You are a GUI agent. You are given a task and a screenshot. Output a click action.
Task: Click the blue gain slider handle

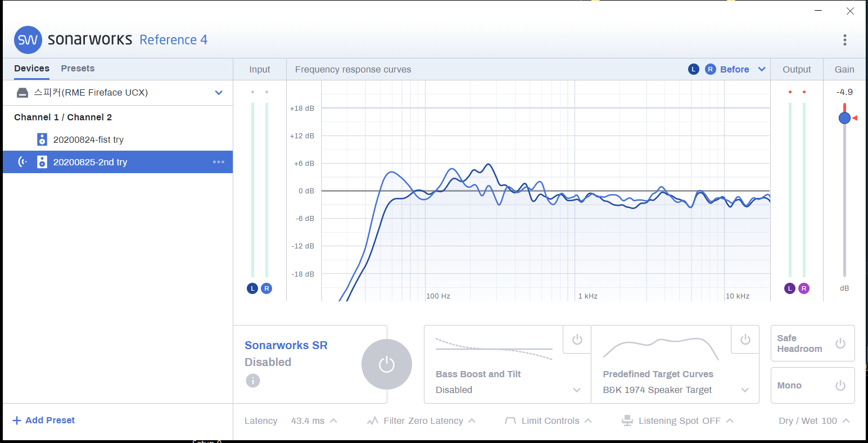coord(844,118)
